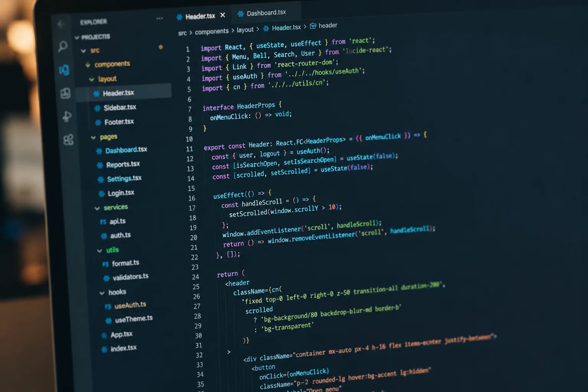Click 'useEffect' on line 16
This screenshot has width=588, height=392.
pos(229,196)
